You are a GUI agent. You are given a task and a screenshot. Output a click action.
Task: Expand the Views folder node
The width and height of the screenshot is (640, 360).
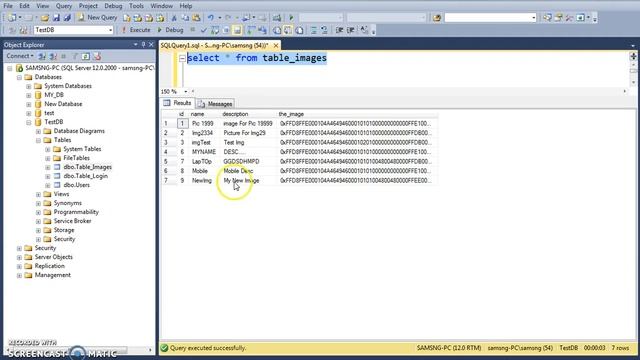[x=38, y=194]
